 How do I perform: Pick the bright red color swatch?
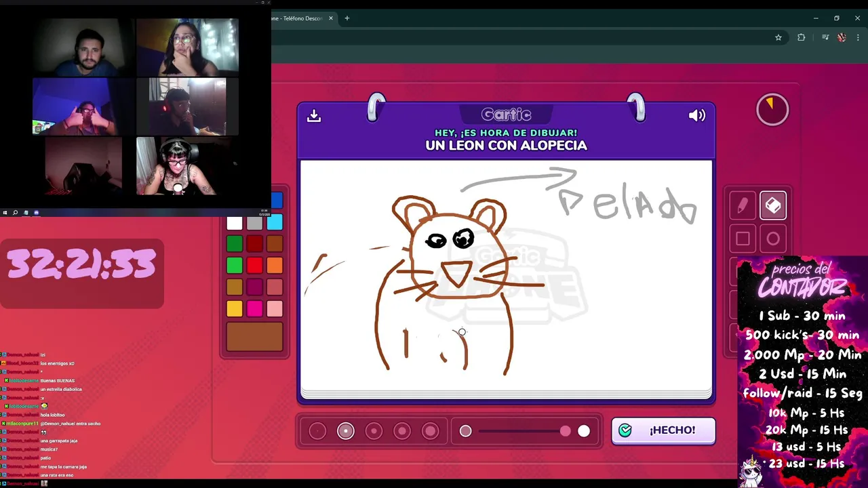[x=254, y=265]
